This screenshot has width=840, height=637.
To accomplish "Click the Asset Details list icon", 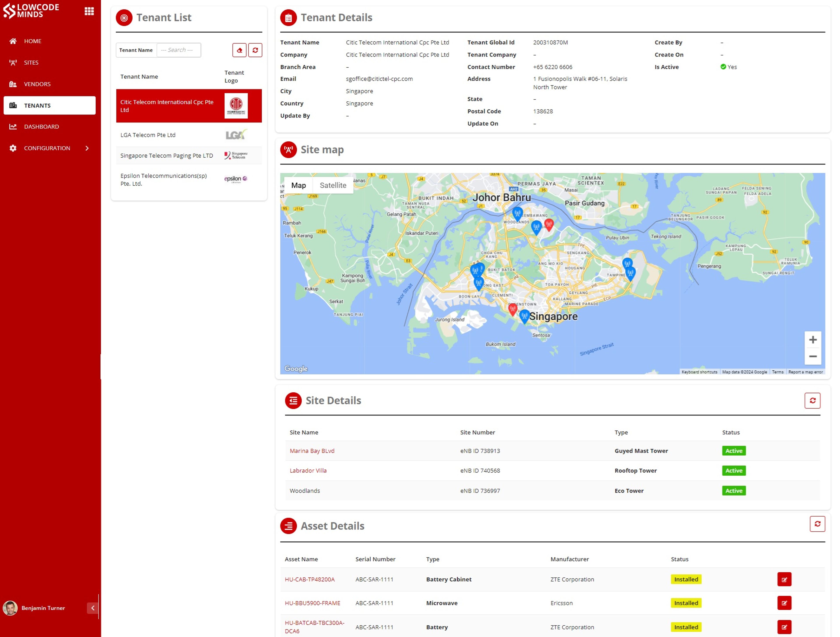I will coord(289,526).
